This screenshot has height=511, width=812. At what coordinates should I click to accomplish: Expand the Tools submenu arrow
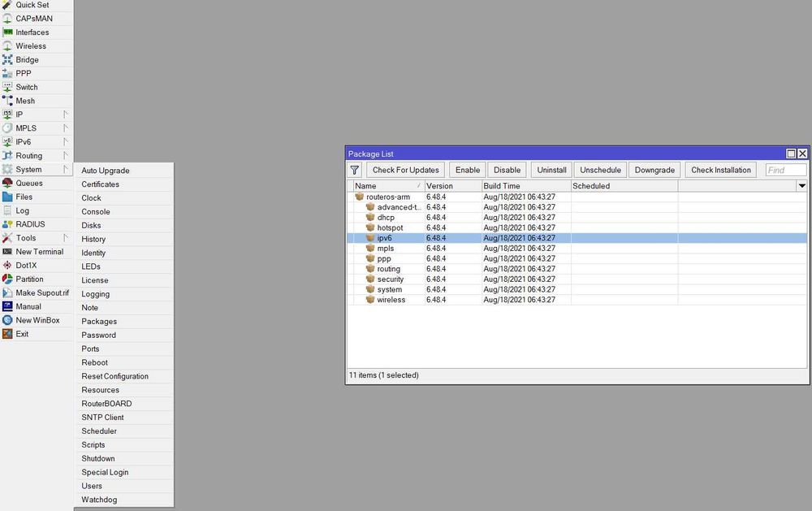(65, 238)
